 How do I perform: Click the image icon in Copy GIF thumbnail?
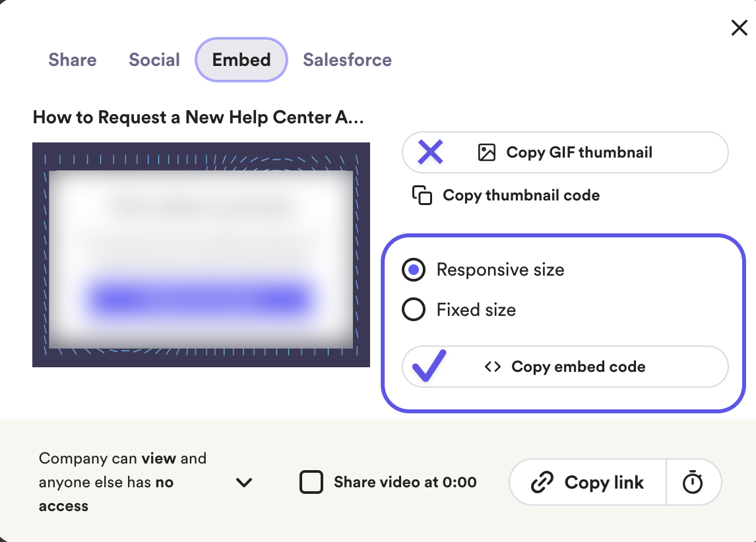486,153
